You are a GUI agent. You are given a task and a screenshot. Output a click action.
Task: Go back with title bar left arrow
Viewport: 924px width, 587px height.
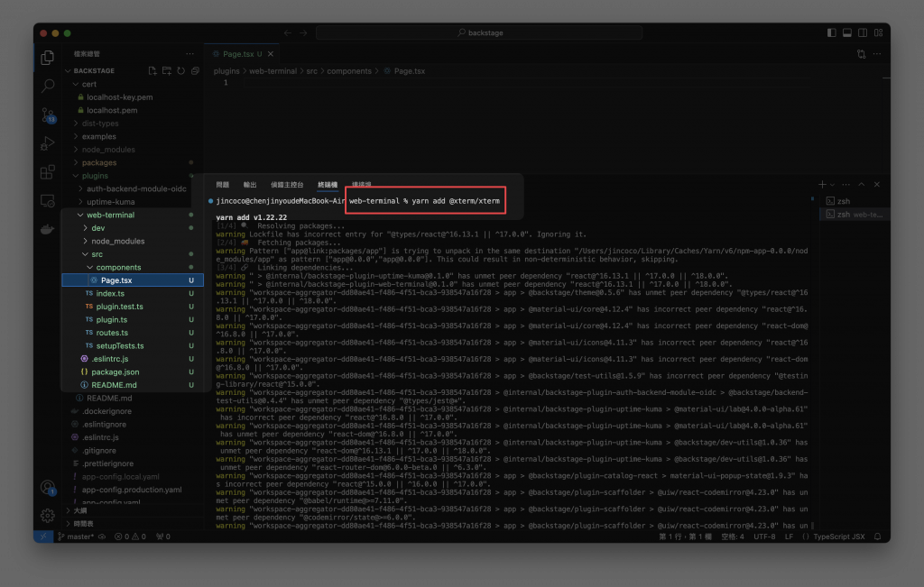click(288, 33)
